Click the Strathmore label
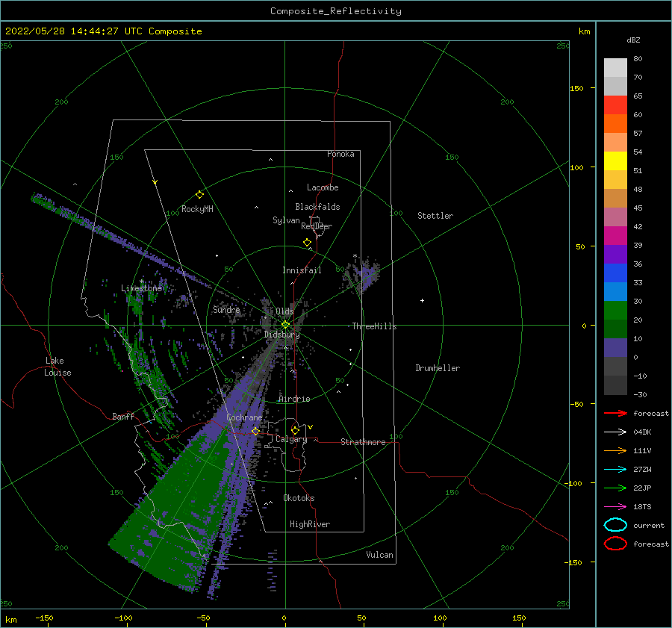Viewport: 672px width, 628px height. [x=363, y=442]
